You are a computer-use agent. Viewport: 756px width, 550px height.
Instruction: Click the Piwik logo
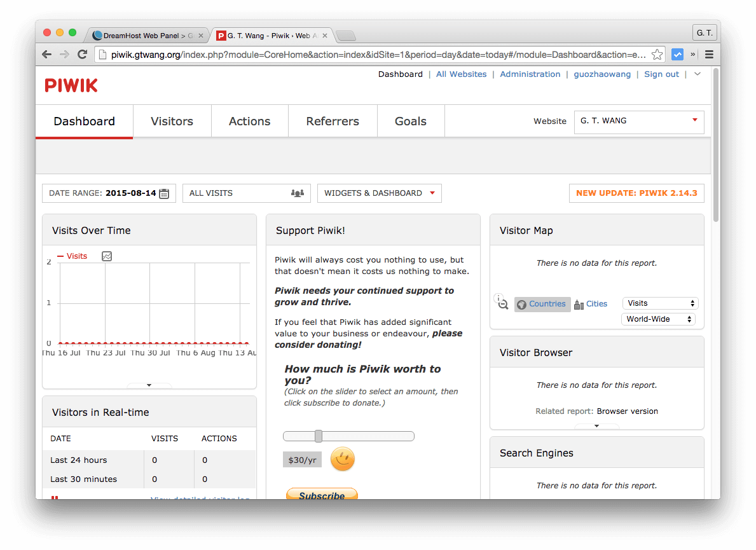pyautogui.click(x=71, y=85)
